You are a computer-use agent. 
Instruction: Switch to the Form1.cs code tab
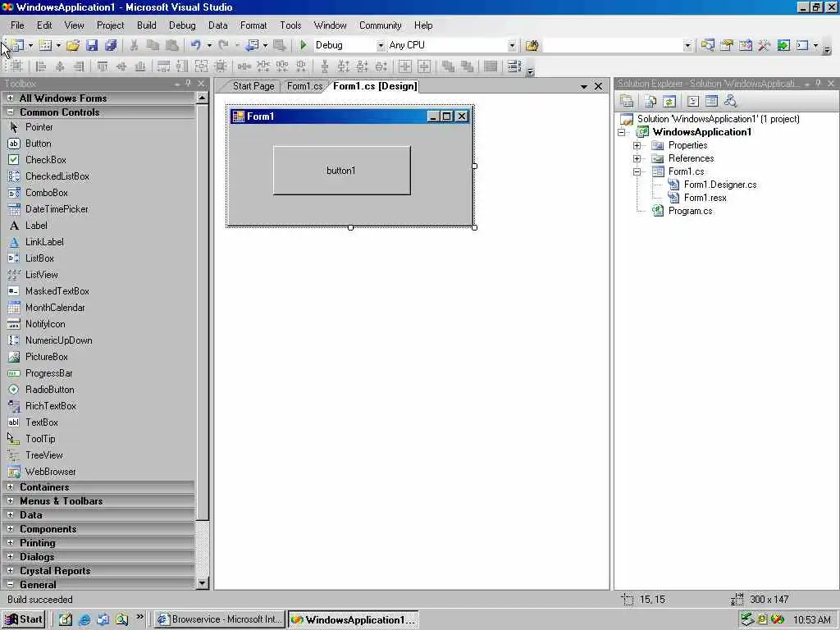(304, 86)
